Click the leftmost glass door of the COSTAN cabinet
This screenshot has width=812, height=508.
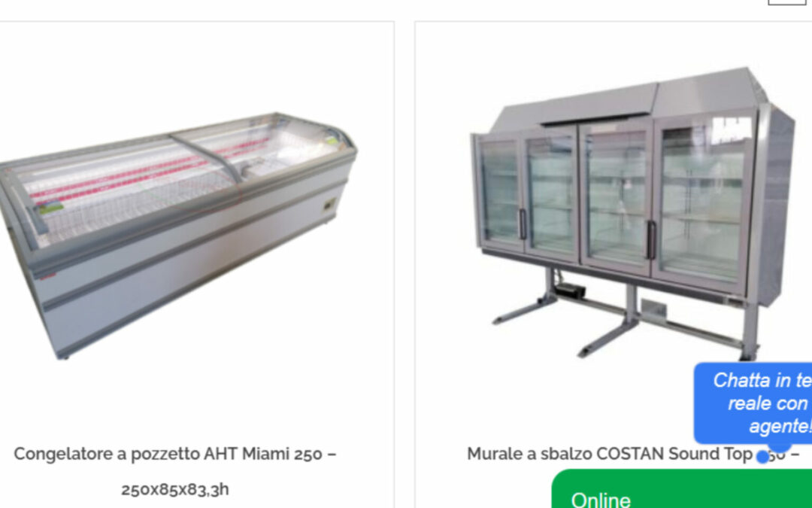pyautogui.click(x=498, y=190)
